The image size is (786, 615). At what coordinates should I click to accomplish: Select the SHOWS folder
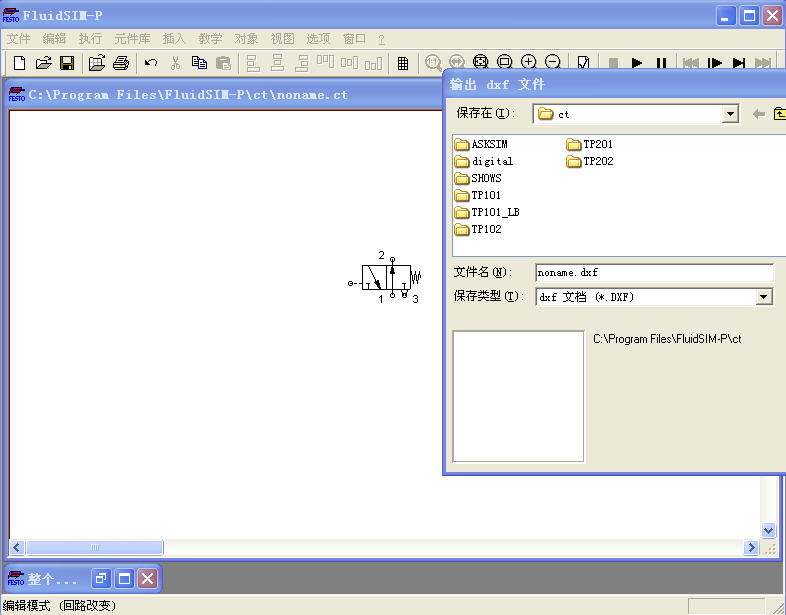point(478,178)
